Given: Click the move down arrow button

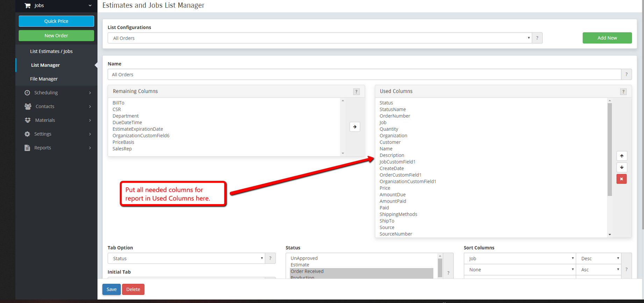Looking at the screenshot, I should point(621,167).
